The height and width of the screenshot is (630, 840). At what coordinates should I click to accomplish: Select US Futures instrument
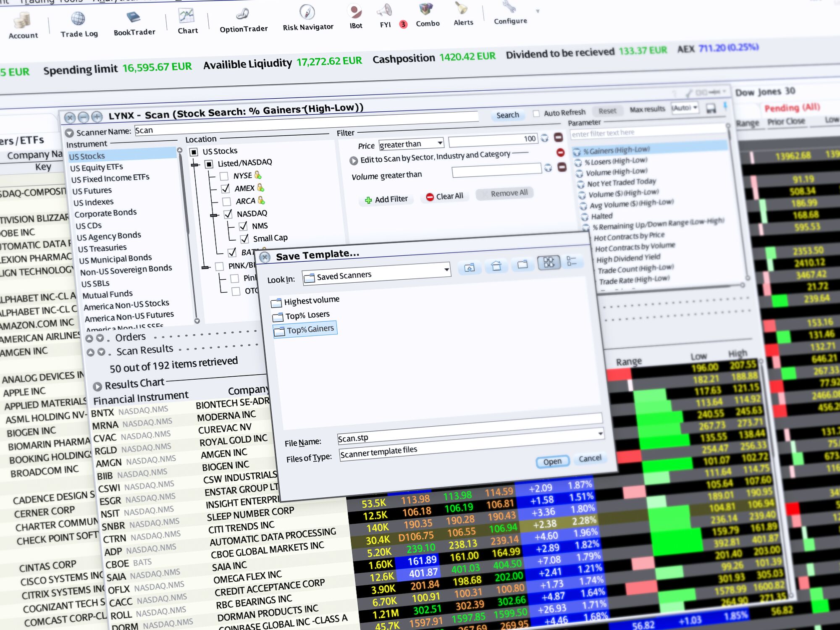[x=92, y=191]
